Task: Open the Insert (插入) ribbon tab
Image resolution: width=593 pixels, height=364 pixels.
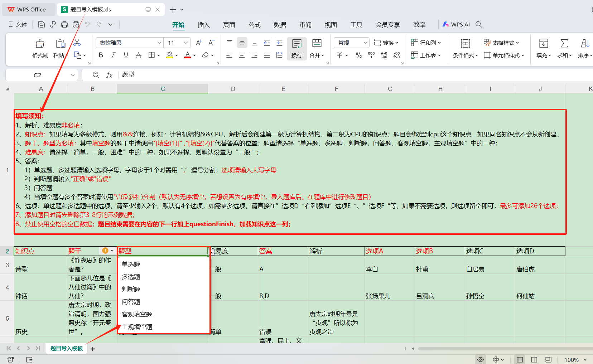Action: point(203,25)
